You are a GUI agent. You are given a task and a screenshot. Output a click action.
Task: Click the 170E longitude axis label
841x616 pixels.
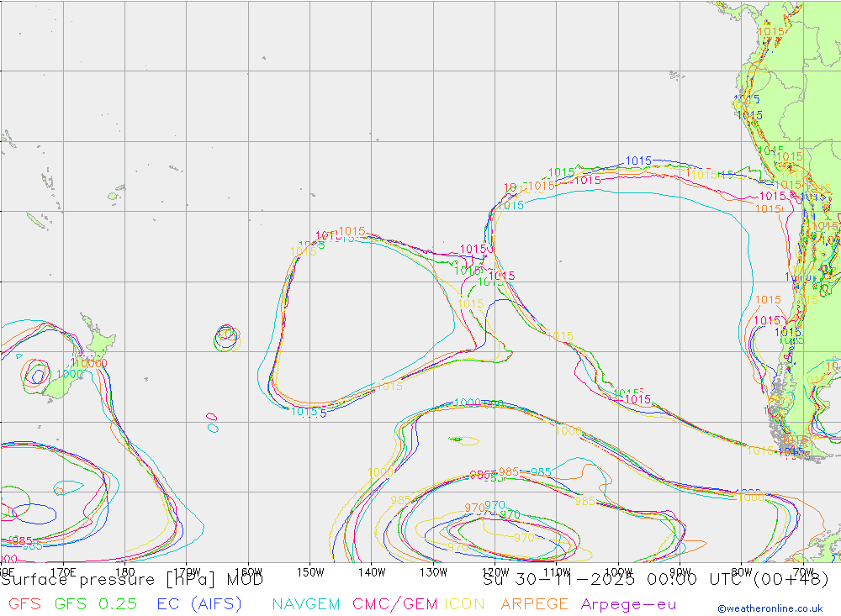coord(63,572)
